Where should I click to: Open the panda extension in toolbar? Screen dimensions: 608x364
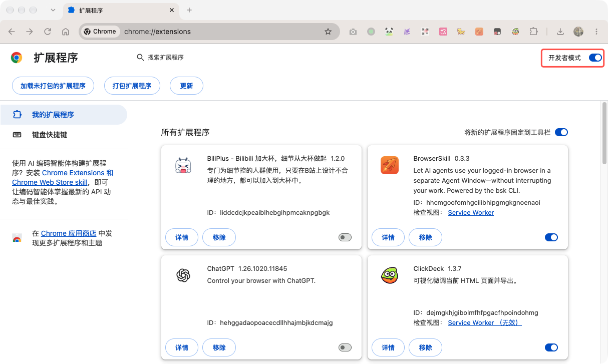tap(389, 32)
